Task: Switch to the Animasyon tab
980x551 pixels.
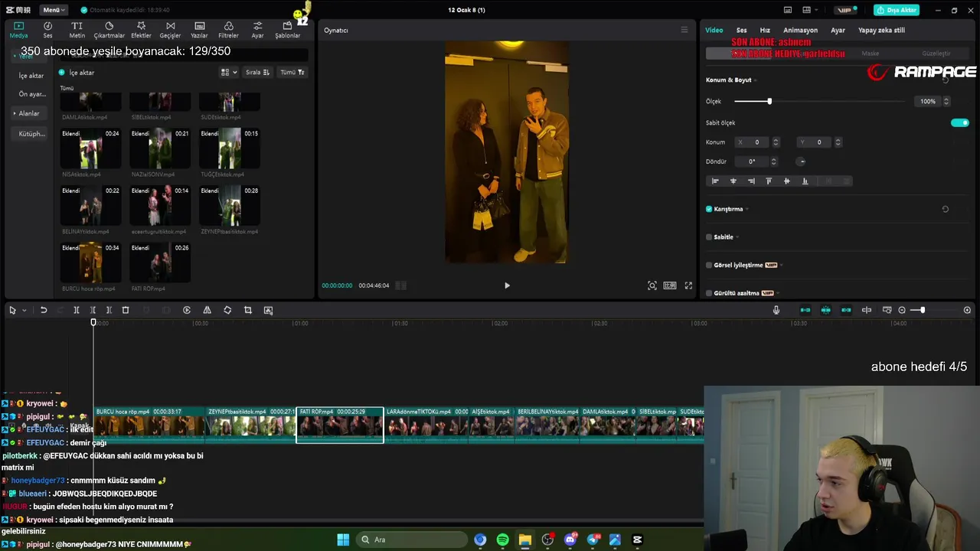Action: click(x=800, y=31)
